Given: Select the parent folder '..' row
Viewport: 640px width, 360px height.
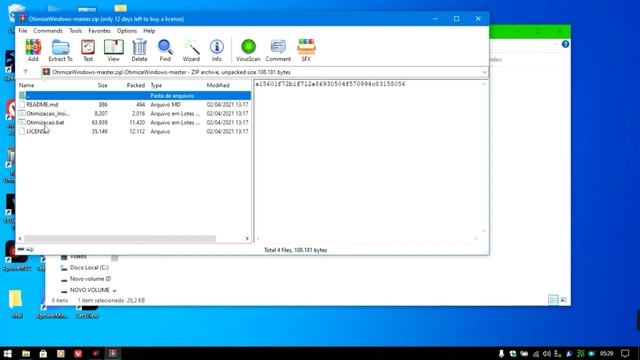Looking at the screenshot, I should tap(134, 96).
